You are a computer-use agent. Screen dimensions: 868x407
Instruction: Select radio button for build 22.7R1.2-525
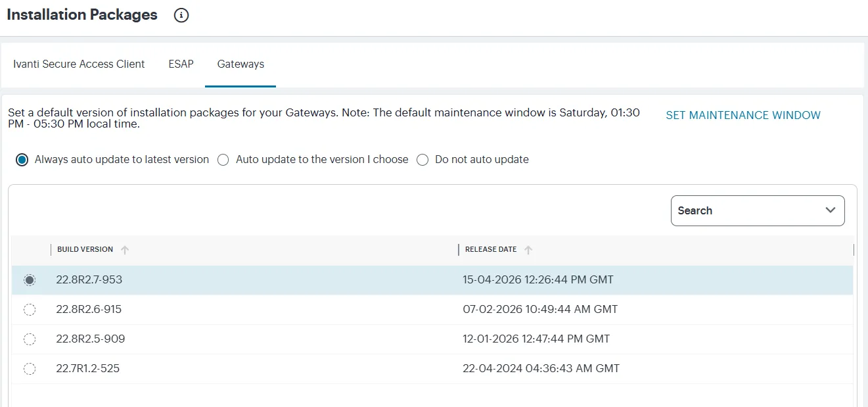pyautogui.click(x=30, y=369)
